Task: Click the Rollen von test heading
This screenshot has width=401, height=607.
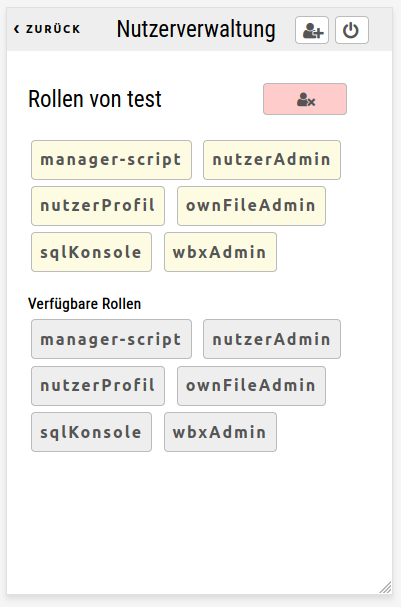Action: point(95,99)
